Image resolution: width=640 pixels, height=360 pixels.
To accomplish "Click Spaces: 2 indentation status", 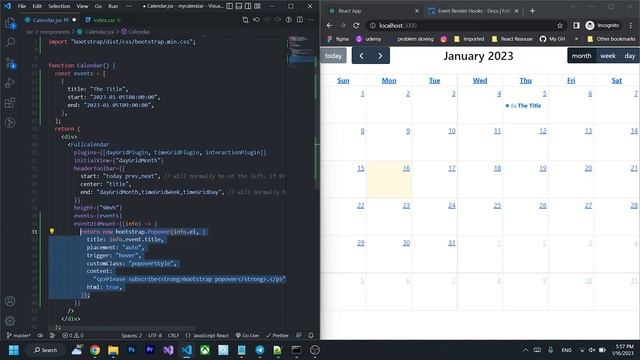I will pos(131,335).
